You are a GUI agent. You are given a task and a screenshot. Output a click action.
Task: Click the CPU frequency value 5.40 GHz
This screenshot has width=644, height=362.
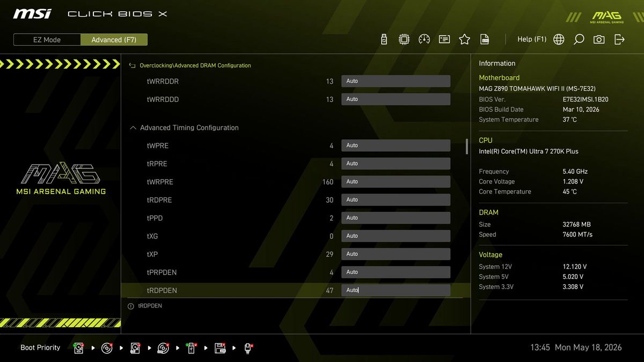pyautogui.click(x=575, y=172)
